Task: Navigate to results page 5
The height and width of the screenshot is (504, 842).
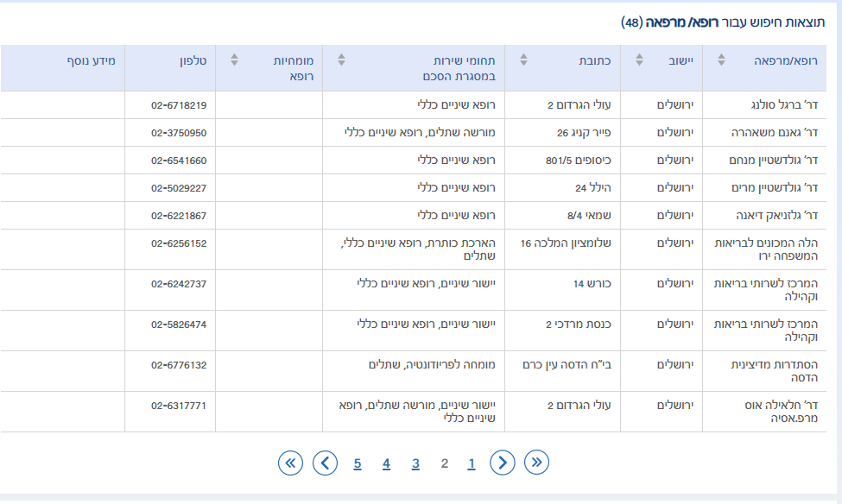Action: [358, 463]
